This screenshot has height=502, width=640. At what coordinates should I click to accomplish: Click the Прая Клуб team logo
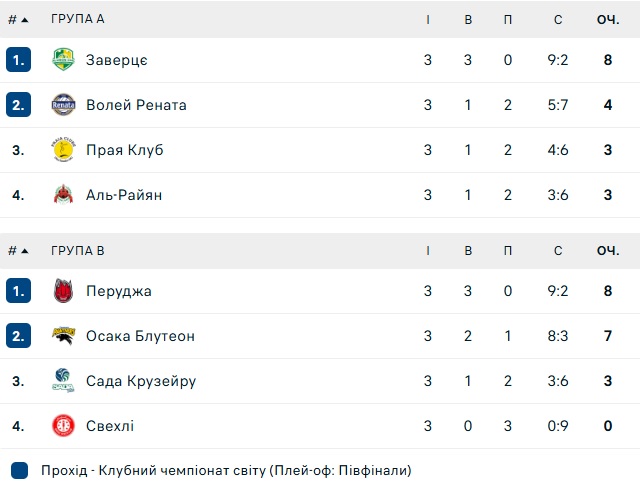click(63, 150)
